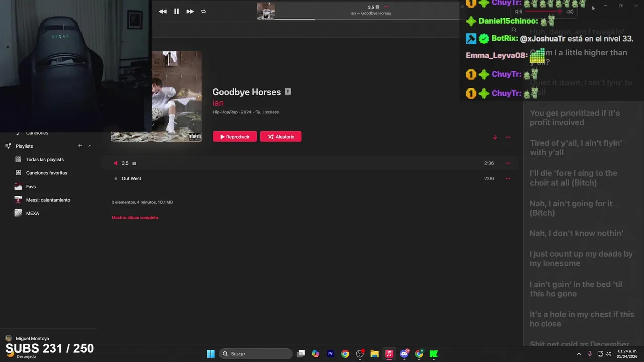Image resolution: width=644 pixels, height=362 pixels.
Task: Open the taskbar clock and date
Action: pos(627,354)
